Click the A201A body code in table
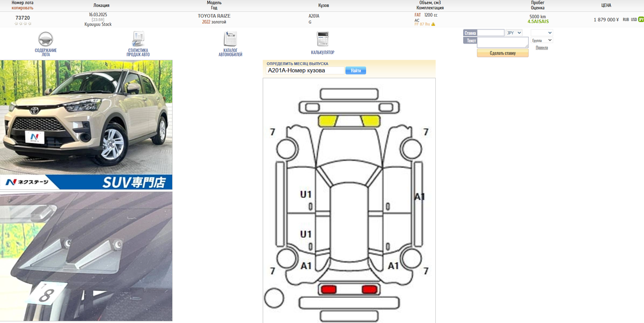 [314, 16]
